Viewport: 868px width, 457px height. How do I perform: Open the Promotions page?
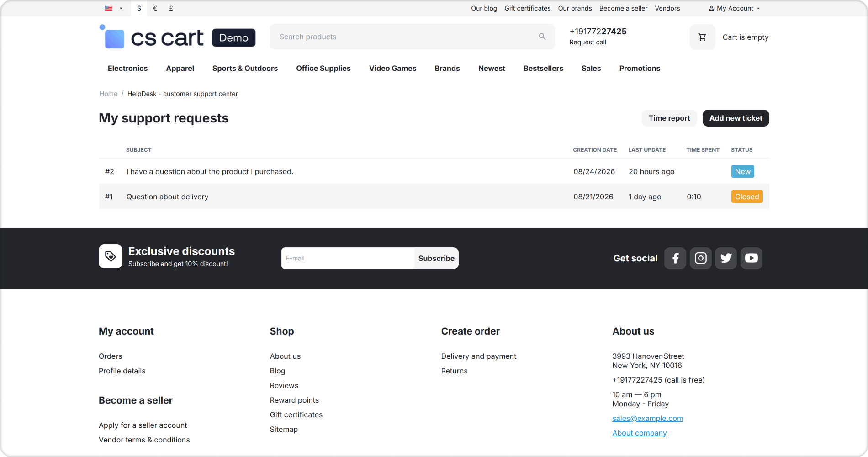[x=640, y=68]
